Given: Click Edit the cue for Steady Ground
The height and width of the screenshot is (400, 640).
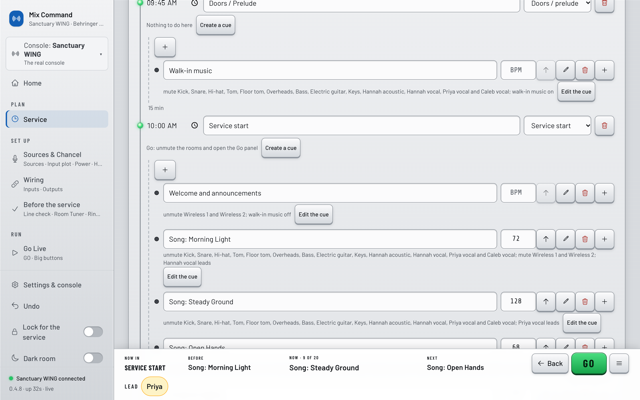Looking at the screenshot, I should (582, 322).
